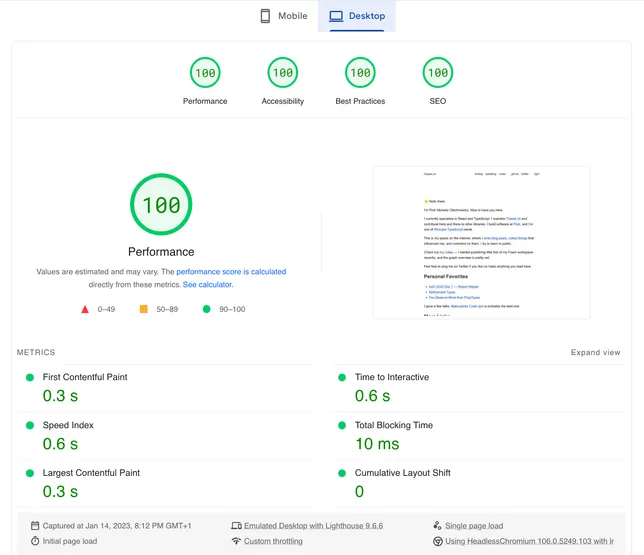This screenshot has height=555, width=644.
Task: Click Expand view in Metrics section
Action: [595, 353]
